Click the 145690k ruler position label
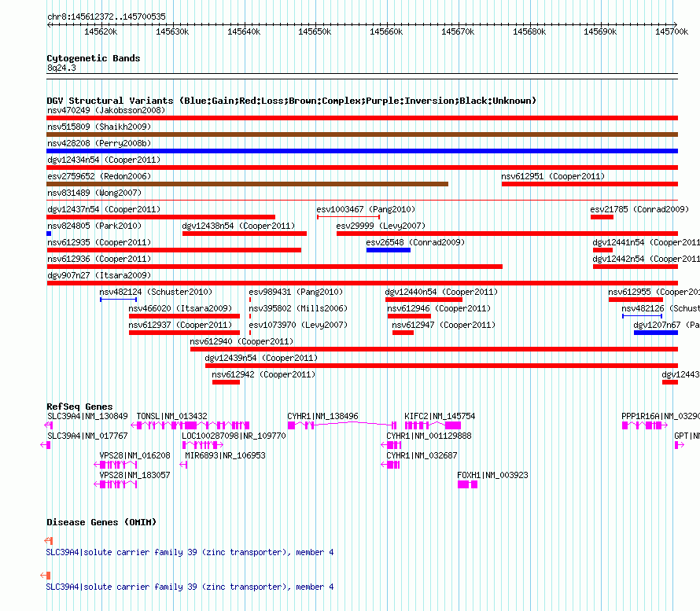The image size is (700, 611). pos(600,31)
